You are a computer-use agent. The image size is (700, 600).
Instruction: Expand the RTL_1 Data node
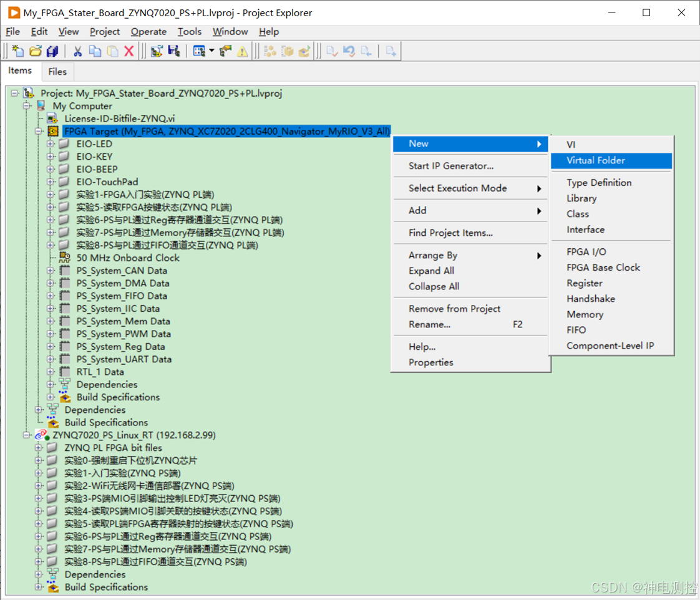pos(51,372)
